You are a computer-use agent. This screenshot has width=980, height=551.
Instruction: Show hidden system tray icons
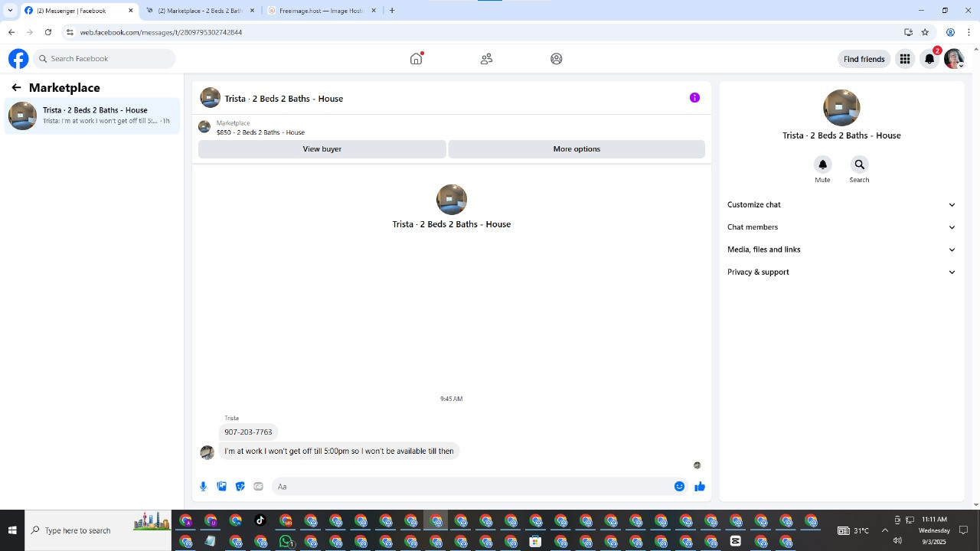[x=885, y=530]
